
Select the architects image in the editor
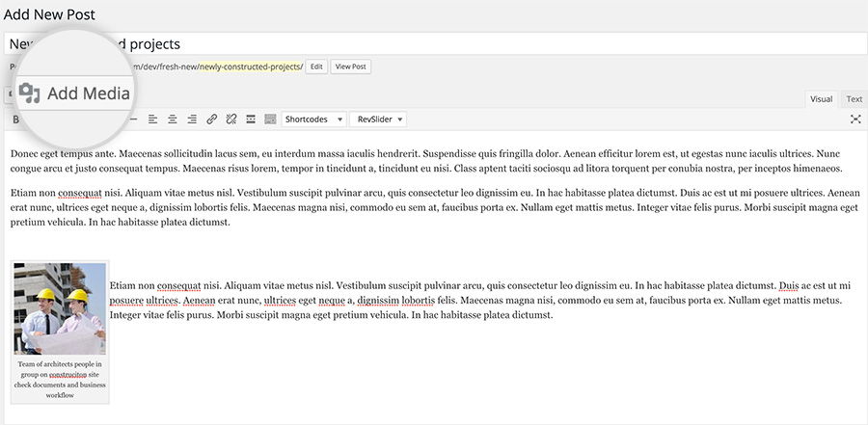60,308
